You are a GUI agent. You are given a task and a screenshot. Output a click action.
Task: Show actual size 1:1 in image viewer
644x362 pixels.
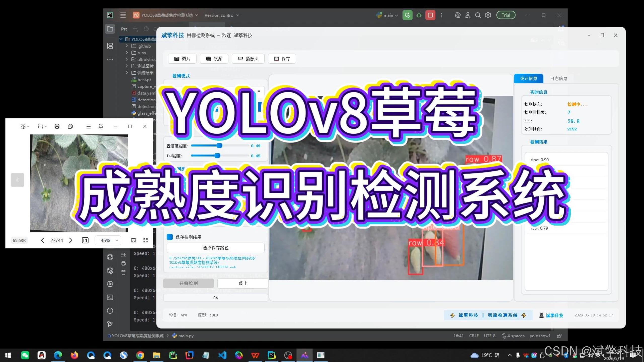click(x=85, y=240)
